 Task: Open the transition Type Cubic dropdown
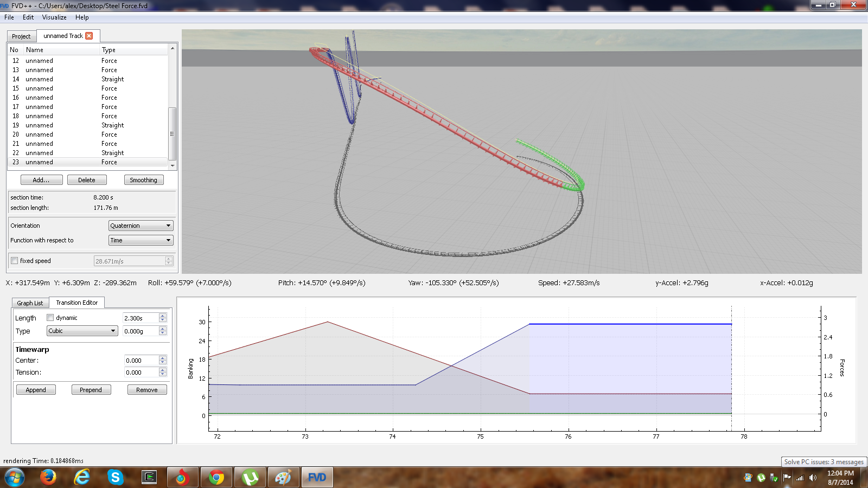[82, 331]
